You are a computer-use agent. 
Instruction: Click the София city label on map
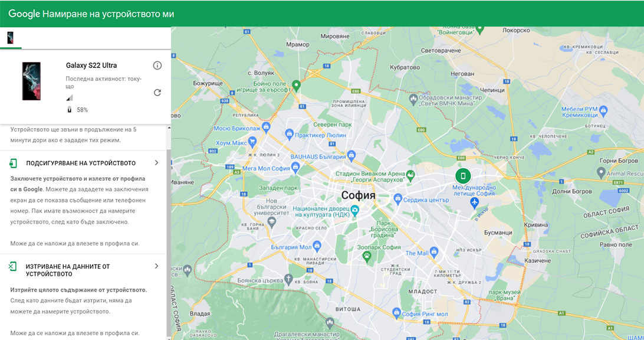358,195
